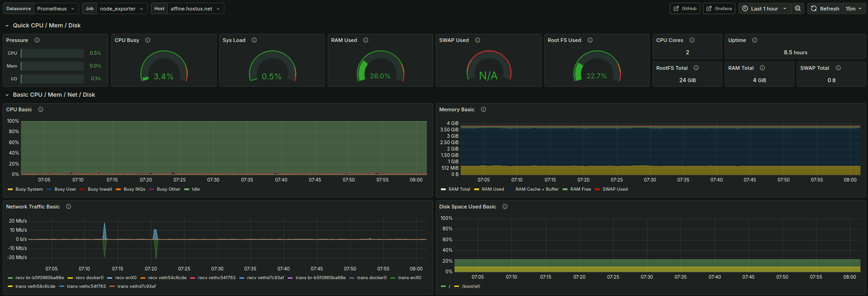This screenshot has height=296, width=868.
Task: Toggle the recv docker0 series in network legend
Action: [86, 278]
